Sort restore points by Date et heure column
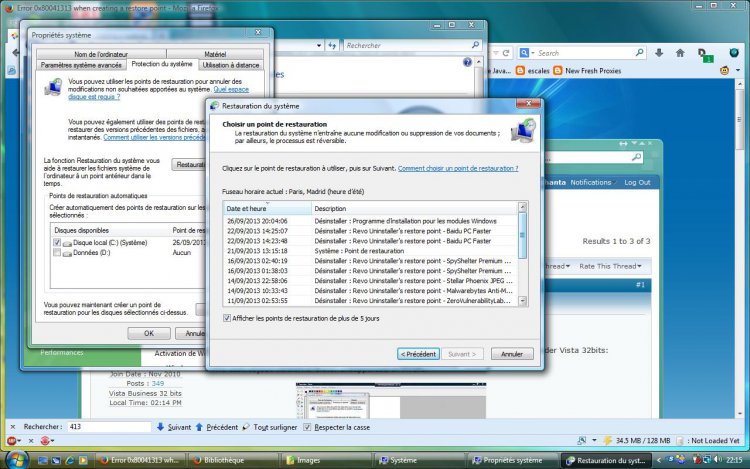This screenshot has height=469, width=750. (x=267, y=208)
